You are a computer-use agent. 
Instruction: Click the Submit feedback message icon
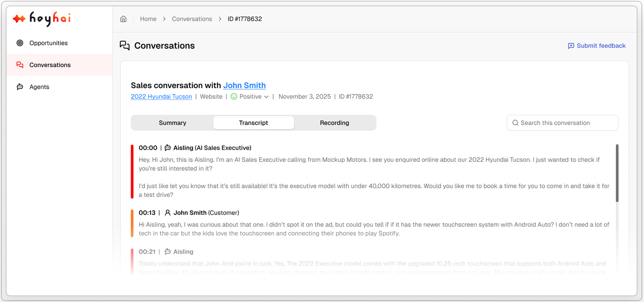(x=571, y=46)
